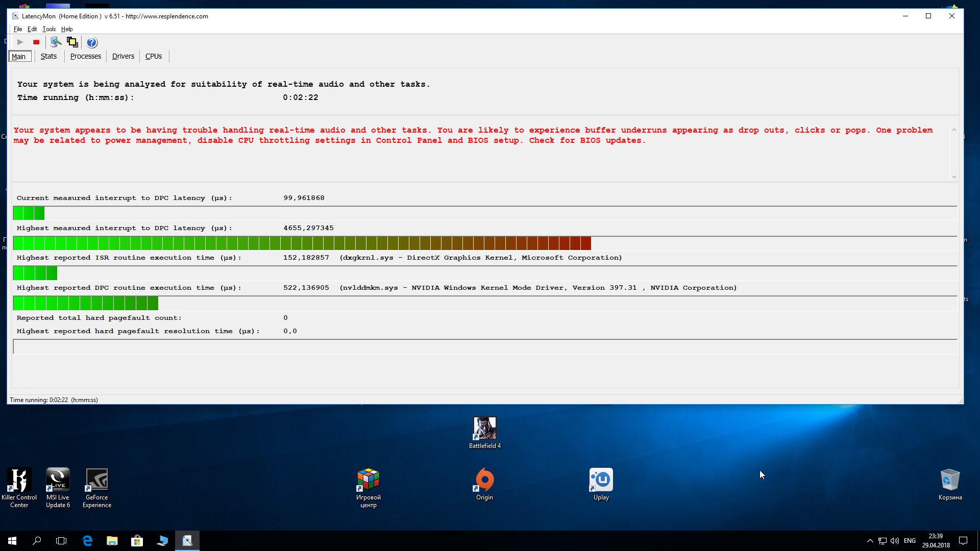Open the Tools menu
This screenshot has height=551, width=980.
[x=48, y=29]
